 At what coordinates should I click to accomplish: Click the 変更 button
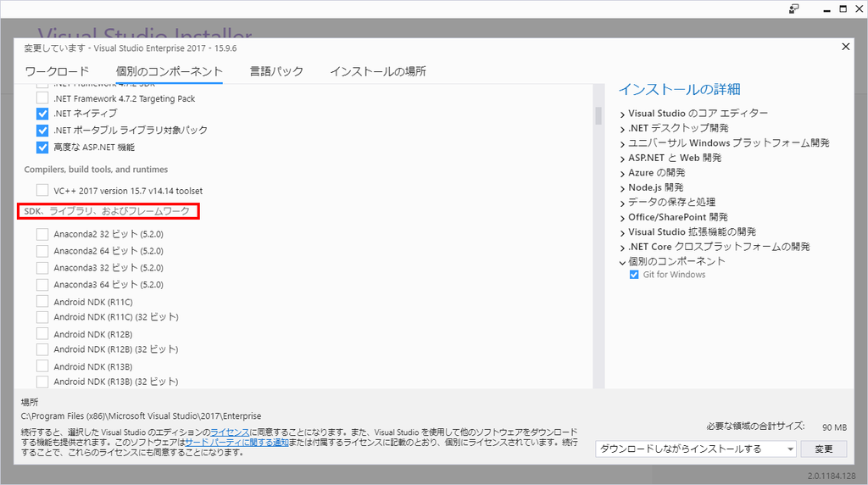(x=824, y=449)
